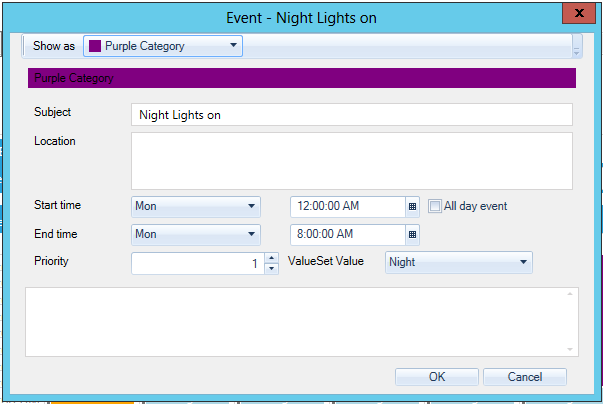Decrease Priority with the down arrow
The width and height of the screenshot is (603, 404).
tap(271, 268)
